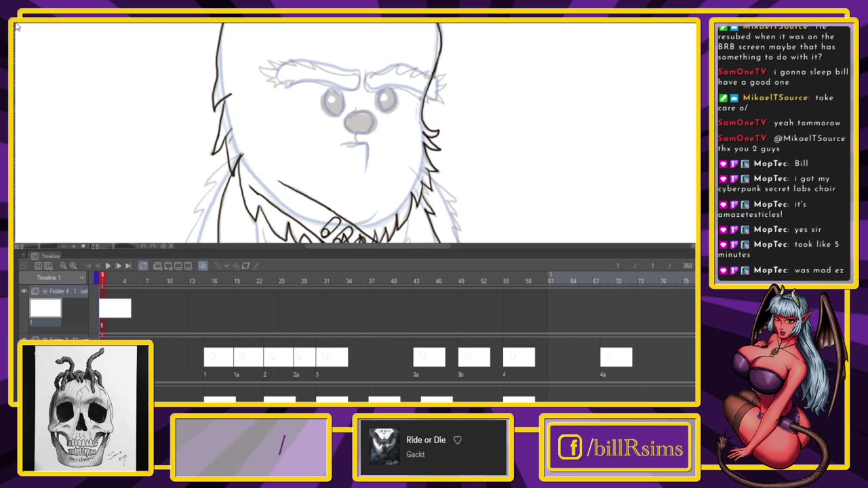Image resolution: width=868 pixels, height=488 pixels.
Task: Click frame 43 on the timeline ruler
Action: click(x=416, y=281)
